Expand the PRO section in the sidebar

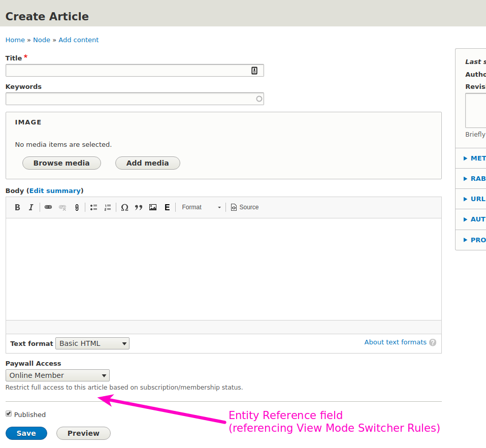[474, 240]
